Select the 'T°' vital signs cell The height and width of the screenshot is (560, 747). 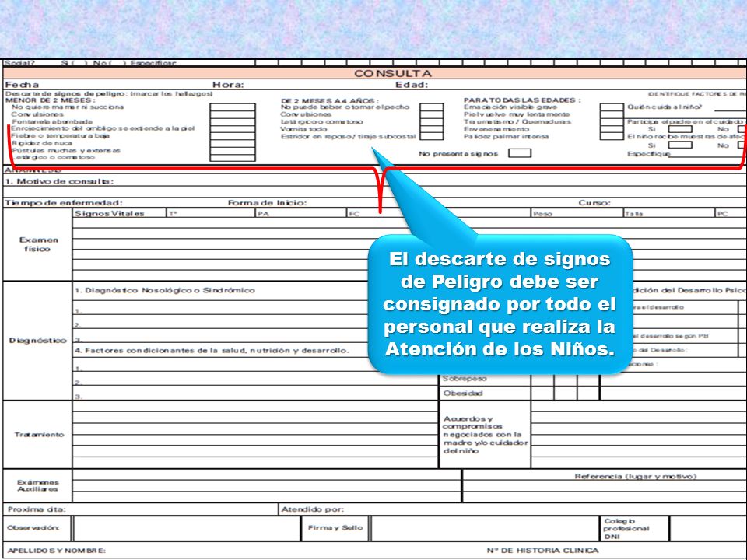(211, 213)
